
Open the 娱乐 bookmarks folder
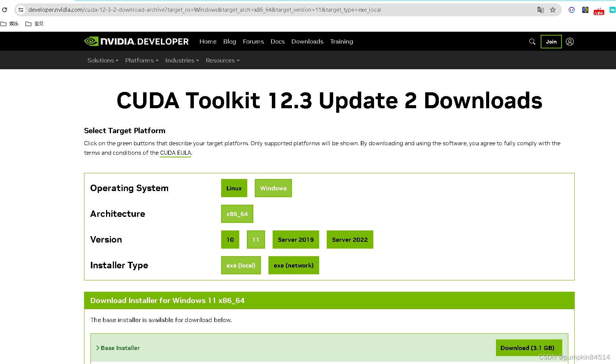[10, 23]
